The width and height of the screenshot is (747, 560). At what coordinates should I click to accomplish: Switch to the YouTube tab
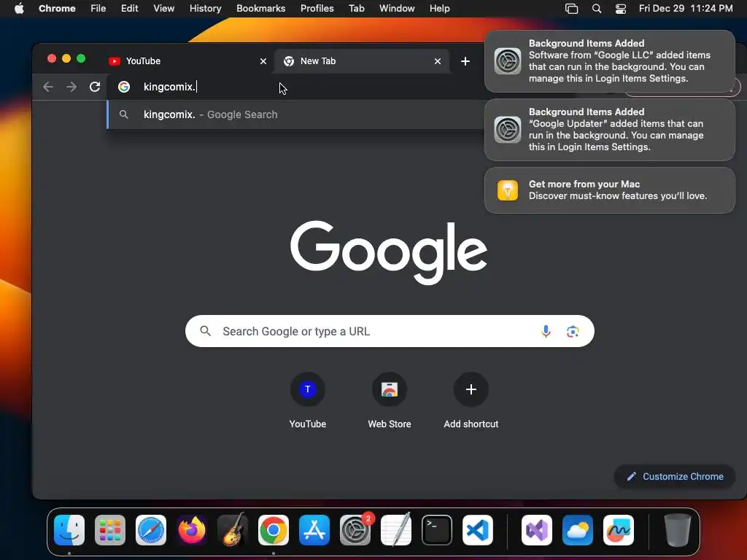tap(187, 61)
